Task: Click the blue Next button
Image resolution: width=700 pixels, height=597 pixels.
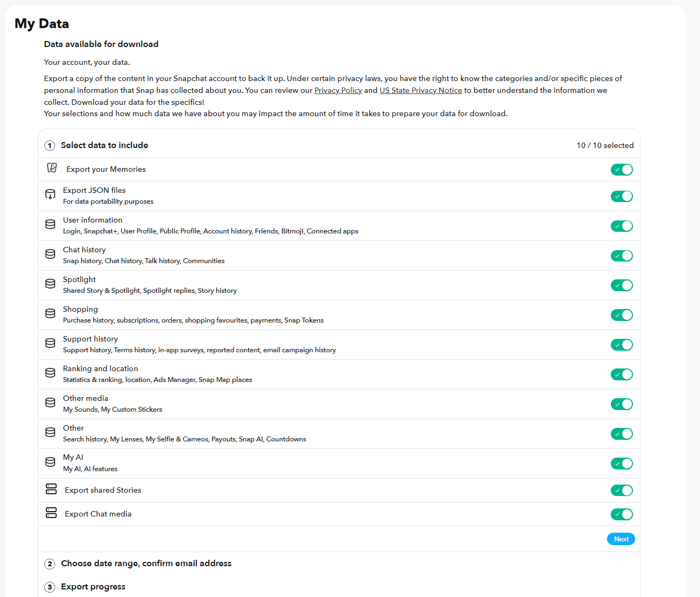Action: (621, 539)
